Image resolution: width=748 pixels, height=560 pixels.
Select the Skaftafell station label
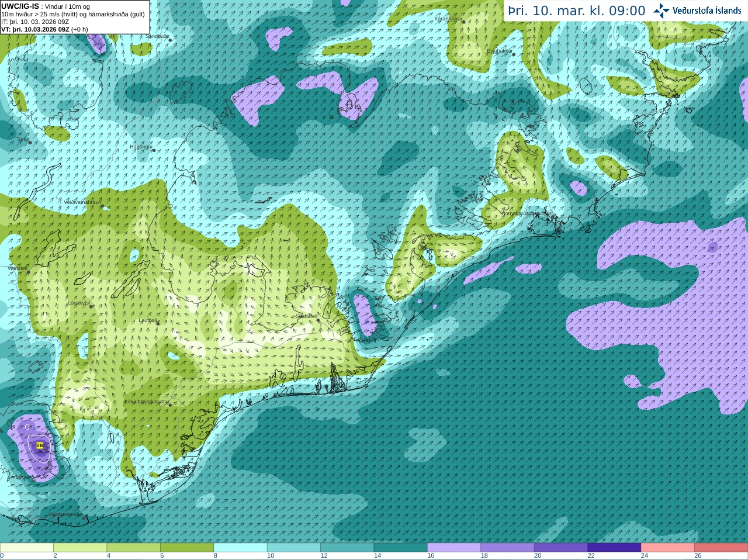tap(306, 316)
